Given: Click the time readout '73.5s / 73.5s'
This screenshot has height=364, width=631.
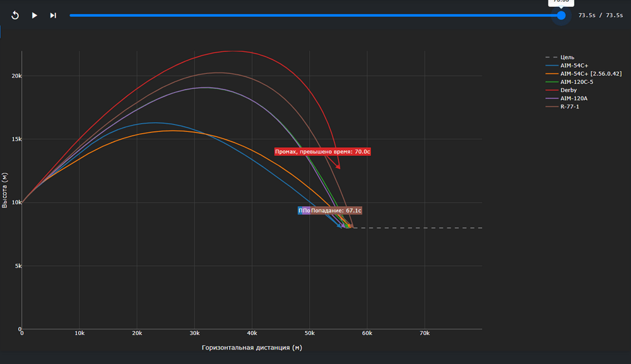Looking at the screenshot, I should point(601,15).
